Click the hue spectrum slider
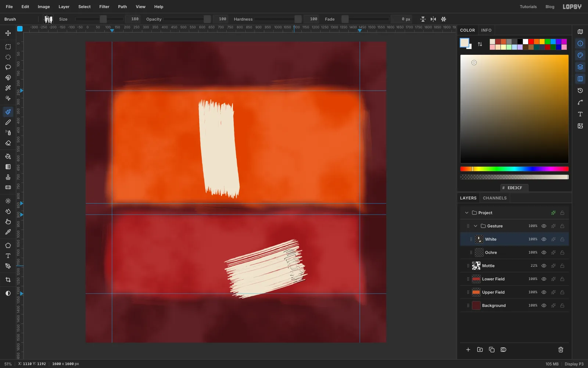 click(514, 169)
